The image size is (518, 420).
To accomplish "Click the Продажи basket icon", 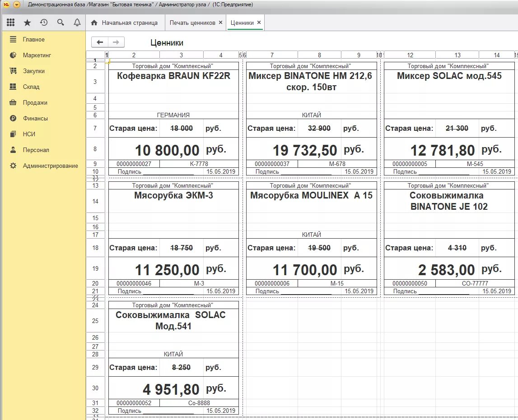I will point(13,102).
